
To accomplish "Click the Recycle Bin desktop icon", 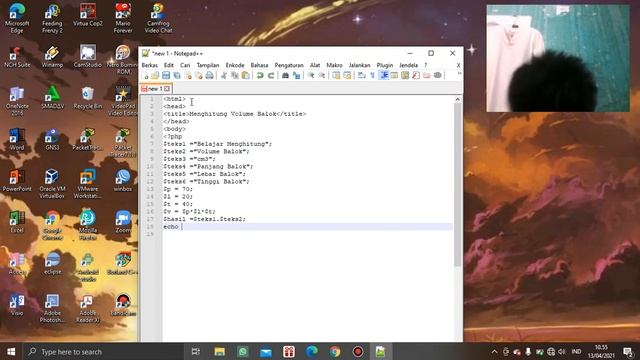I will (88, 98).
